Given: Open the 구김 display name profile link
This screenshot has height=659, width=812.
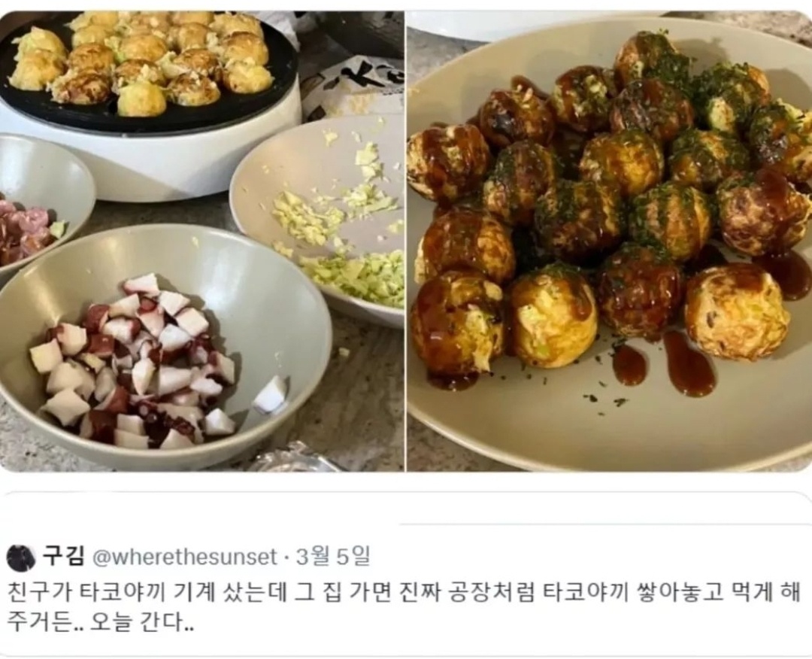Looking at the screenshot, I should pos(63,557).
